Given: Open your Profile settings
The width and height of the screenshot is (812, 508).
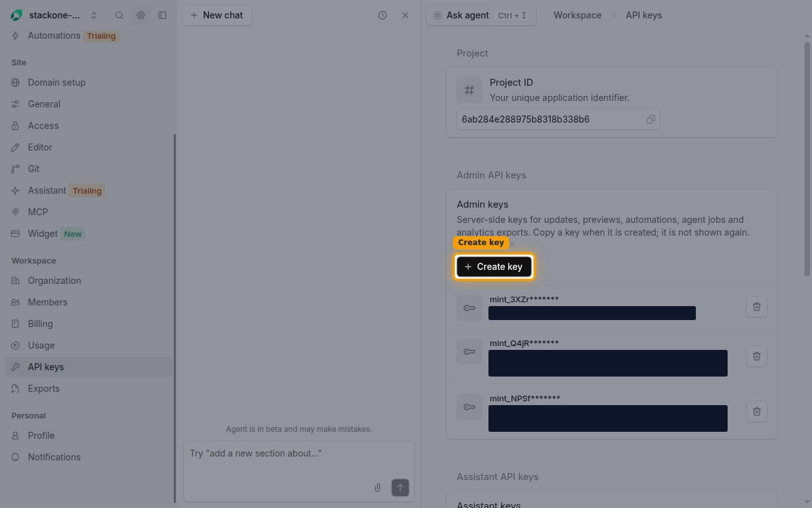Looking at the screenshot, I should (x=89, y=436).
